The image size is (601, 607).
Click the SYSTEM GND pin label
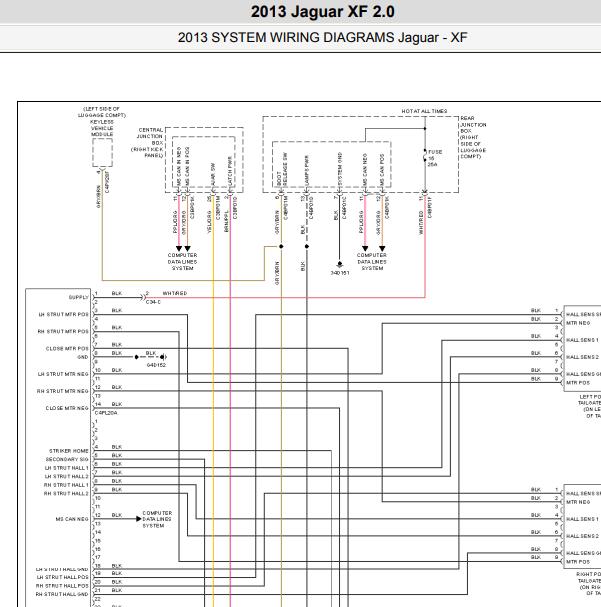(x=340, y=169)
